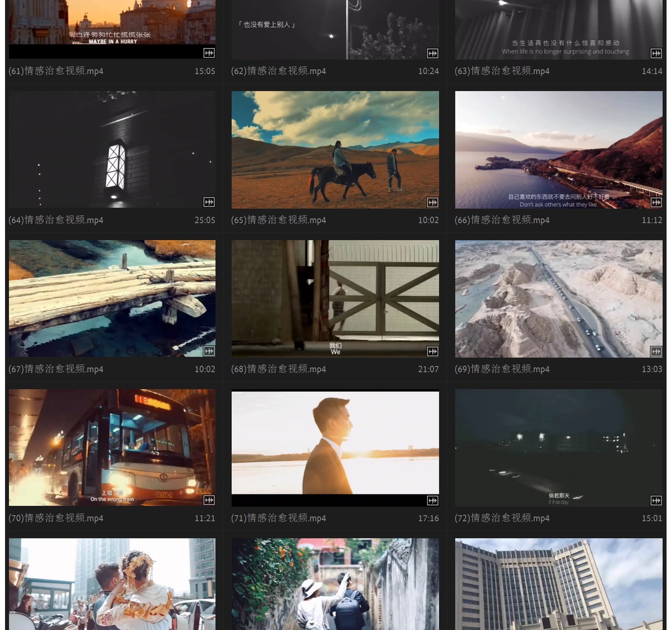Viewport: 672px width, 630px height.
Task: Select the dark thumbnail of clip (62)
Action: click(335, 29)
